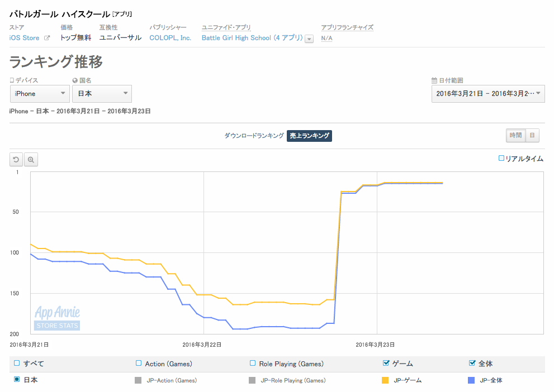Check the Action (Games) checkbox
Image resolution: width=554 pixels, height=392 pixels.
click(139, 363)
